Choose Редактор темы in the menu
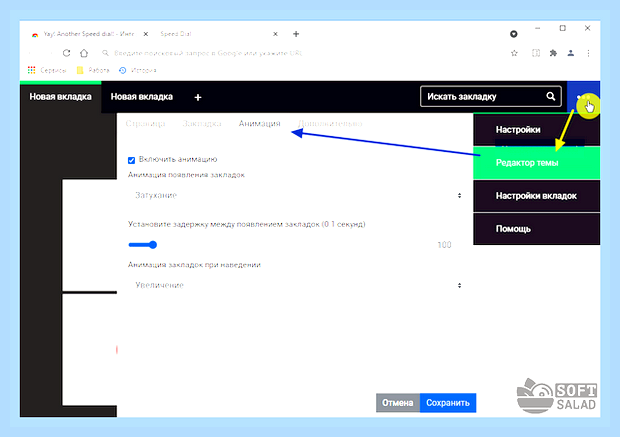Screen dimensions: 620x437 (537, 163)
